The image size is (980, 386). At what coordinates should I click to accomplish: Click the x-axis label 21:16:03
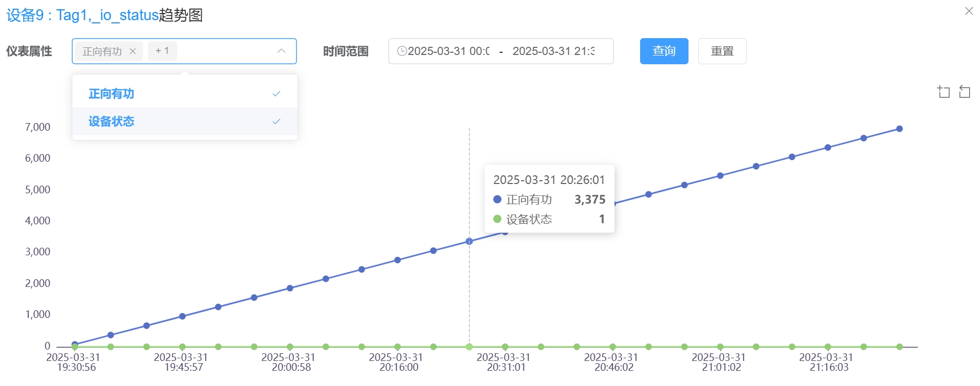[x=829, y=367]
